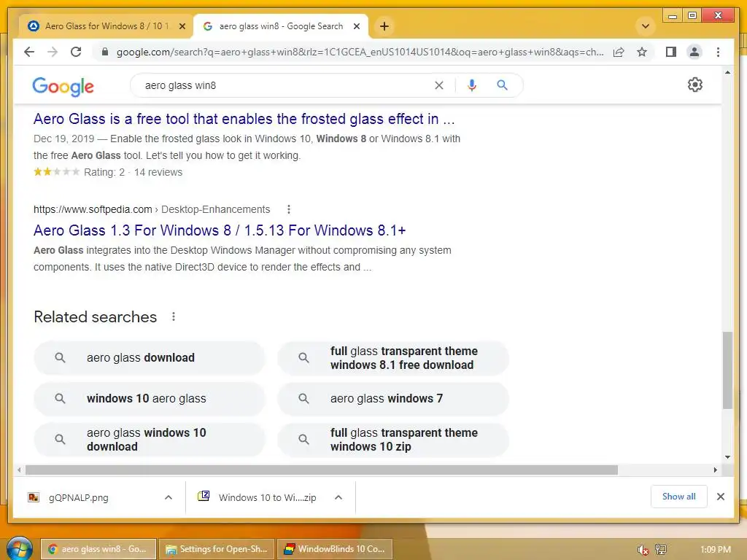Click the scroll down arrow
The height and width of the screenshot is (560, 747).
(727, 457)
